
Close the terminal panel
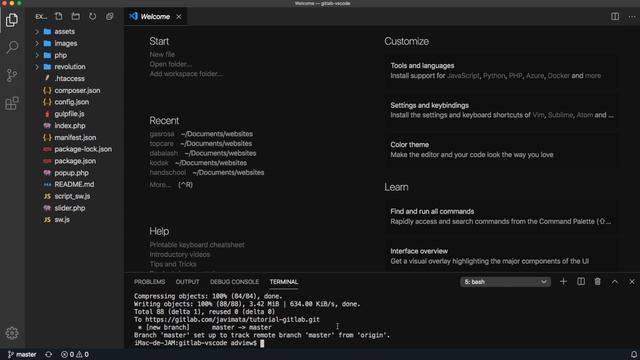pos(632,282)
